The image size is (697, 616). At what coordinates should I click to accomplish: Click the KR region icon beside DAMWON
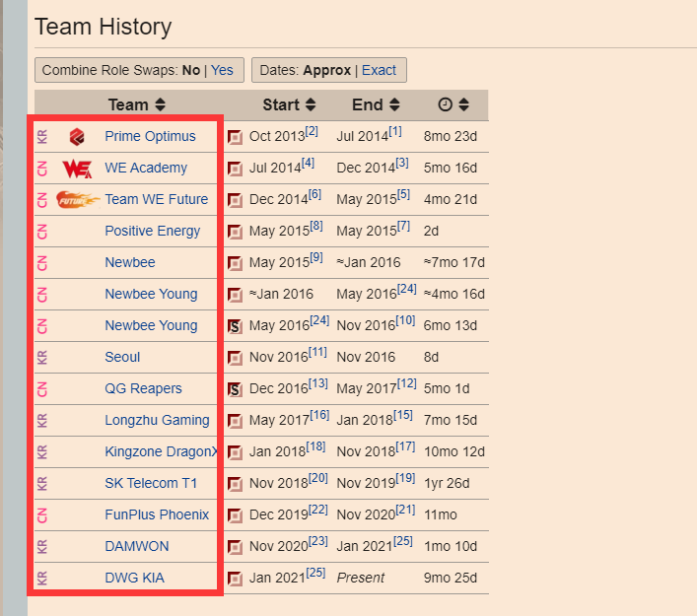point(41,547)
